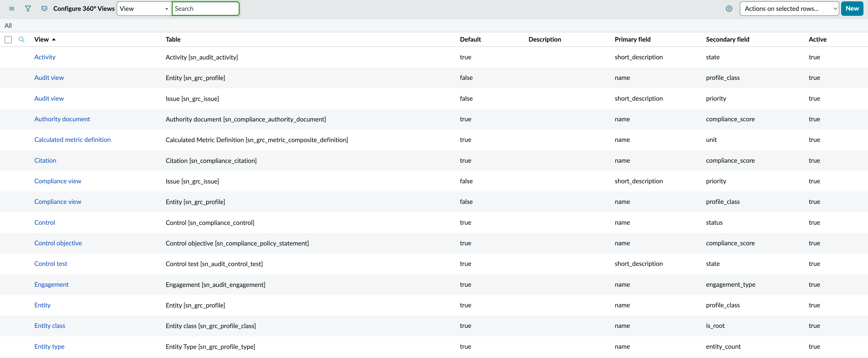Click priority in Audit view Issue row
Viewport: 868px width, 358px height.
pos(716,98)
